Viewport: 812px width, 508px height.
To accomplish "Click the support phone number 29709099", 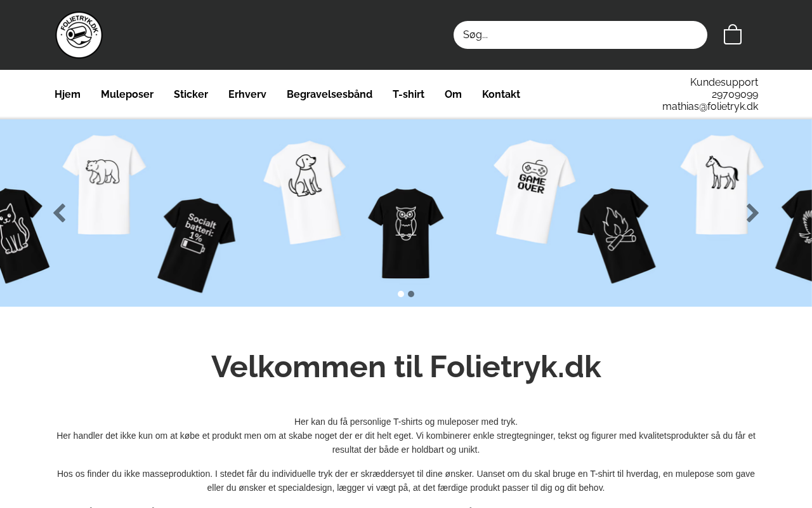I will pyautogui.click(x=735, y=95).
